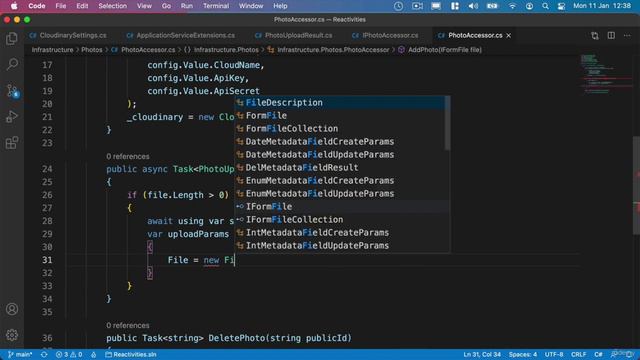Switch to the IPhotoAccessor.cs tab

tap(385, 36)
